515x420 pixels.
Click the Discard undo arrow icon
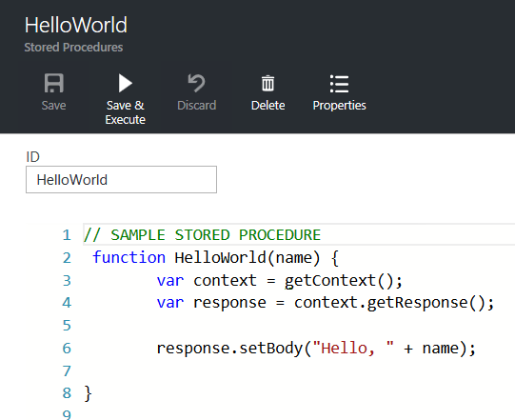196,83
